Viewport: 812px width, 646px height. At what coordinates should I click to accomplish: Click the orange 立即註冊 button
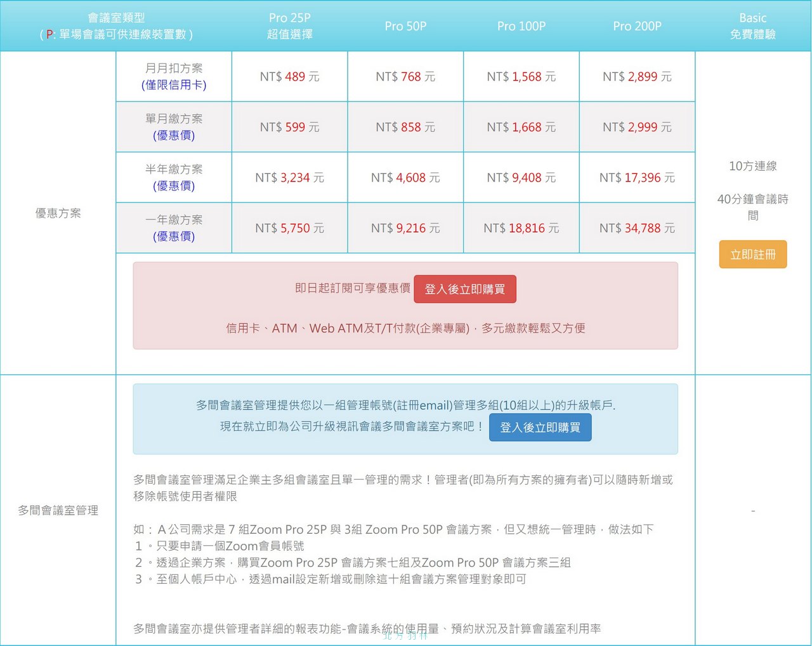pyautogui.click(x=752, y=254)
